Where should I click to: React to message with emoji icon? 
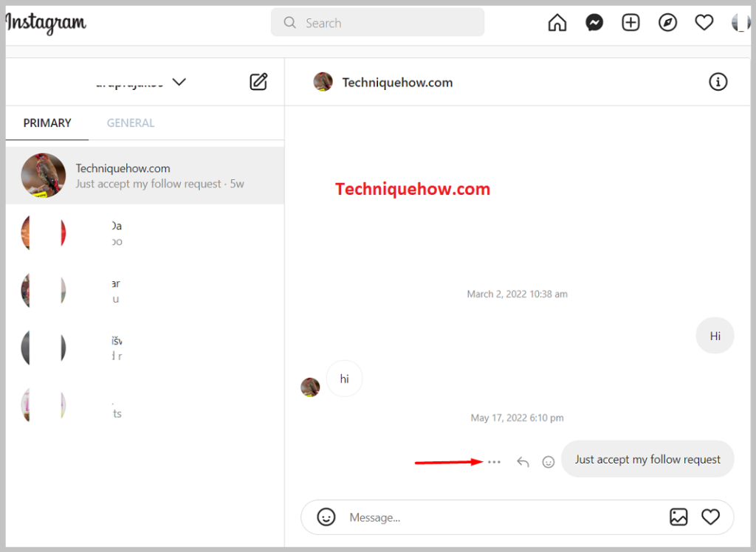tap(549, 462)
